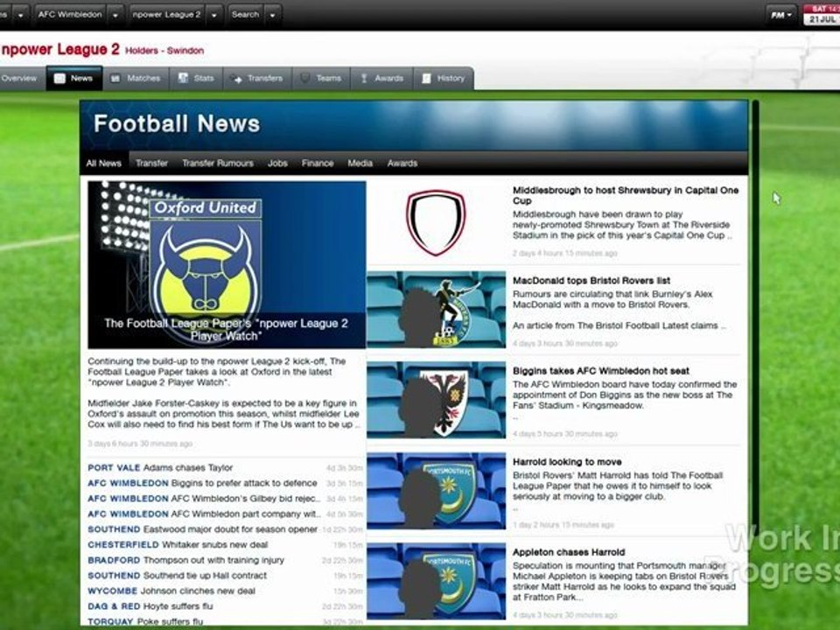
Task: Click the SAT 21 JUL date widget
Action: tap(822, 15)
